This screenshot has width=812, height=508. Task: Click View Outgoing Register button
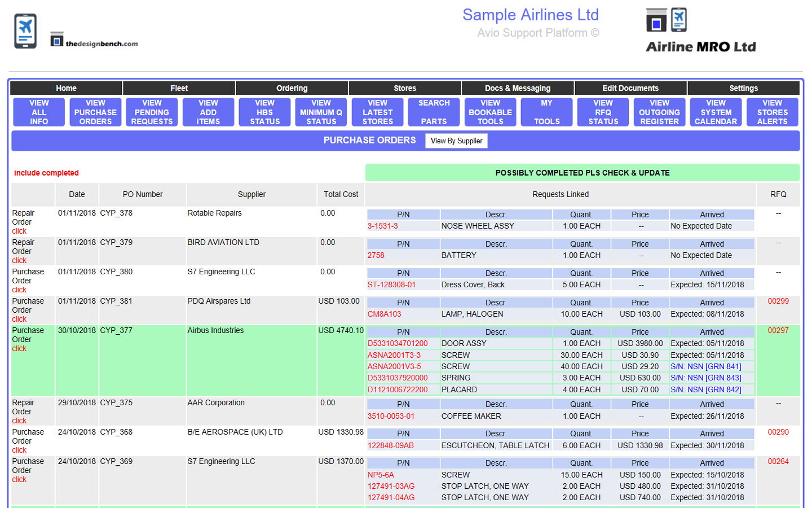point(659,112)
